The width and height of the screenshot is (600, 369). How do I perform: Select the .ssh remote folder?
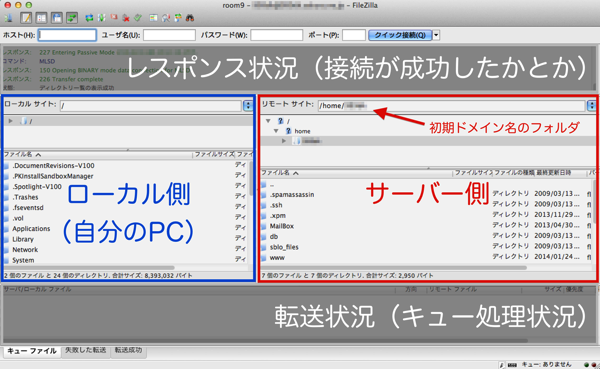276,205
